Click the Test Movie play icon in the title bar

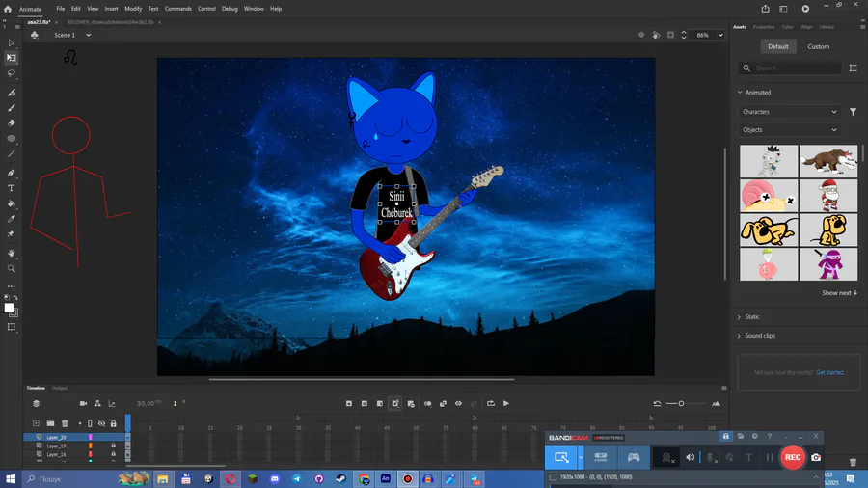[x=805, y=9]
